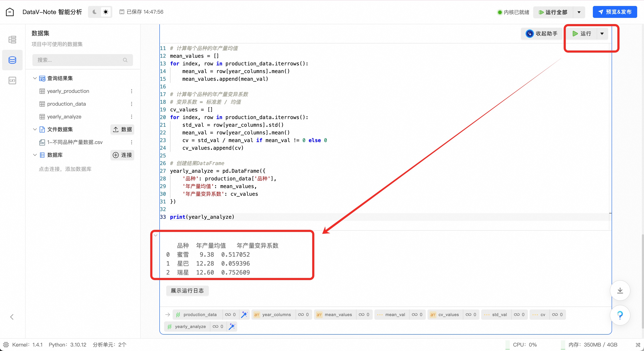This screenshot has width=644, height=351.
Task: Open the dropdown arrow beside the cell 运行 button
Action: tap(602, 33)
